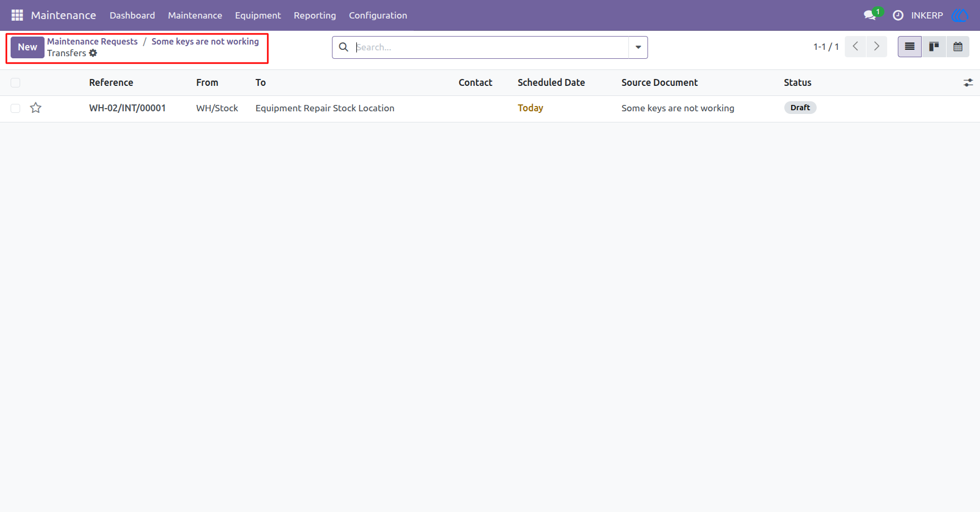This screenshot has width=980, height=512.
Task: Star the WH-02/INT/00001 transfer as favorite
Action: (x=36, y=108)
